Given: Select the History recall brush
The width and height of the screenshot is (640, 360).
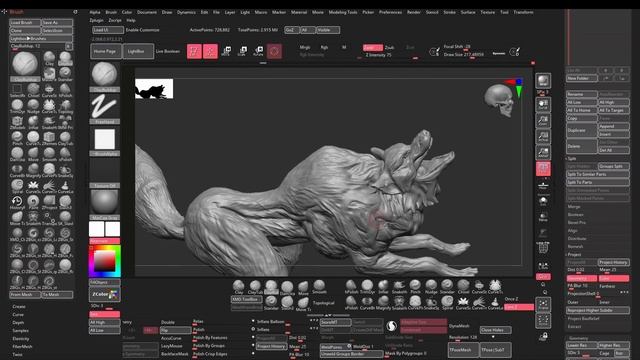Looking at the screenshot, I should (x=17, y=202).
